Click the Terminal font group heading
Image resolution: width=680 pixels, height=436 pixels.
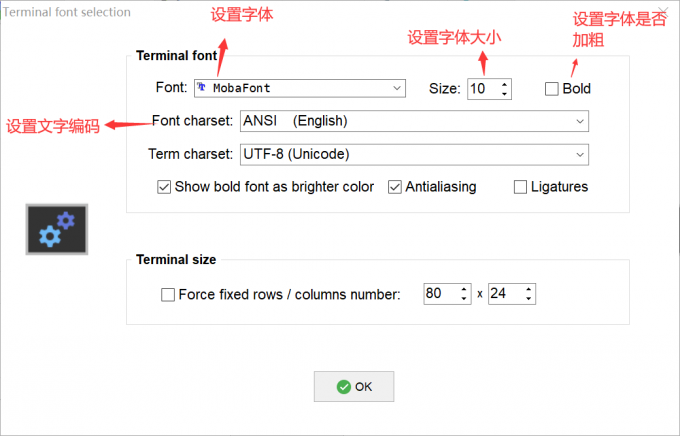[177, 56]
